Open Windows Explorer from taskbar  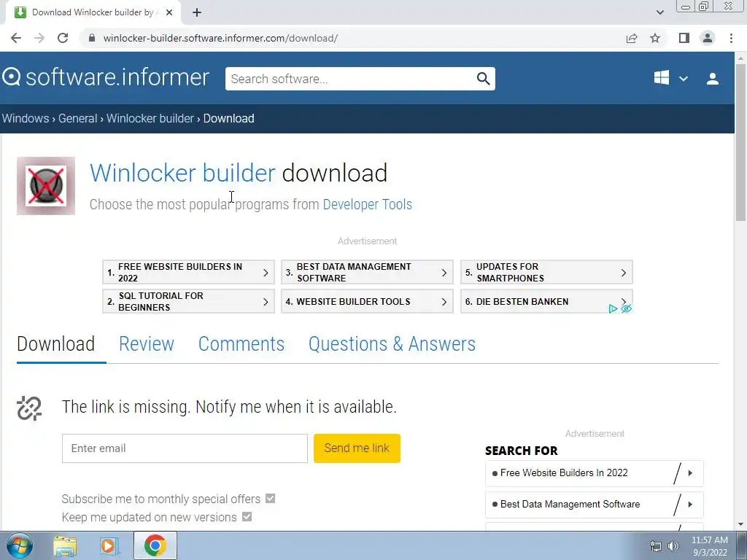(65, 545)
